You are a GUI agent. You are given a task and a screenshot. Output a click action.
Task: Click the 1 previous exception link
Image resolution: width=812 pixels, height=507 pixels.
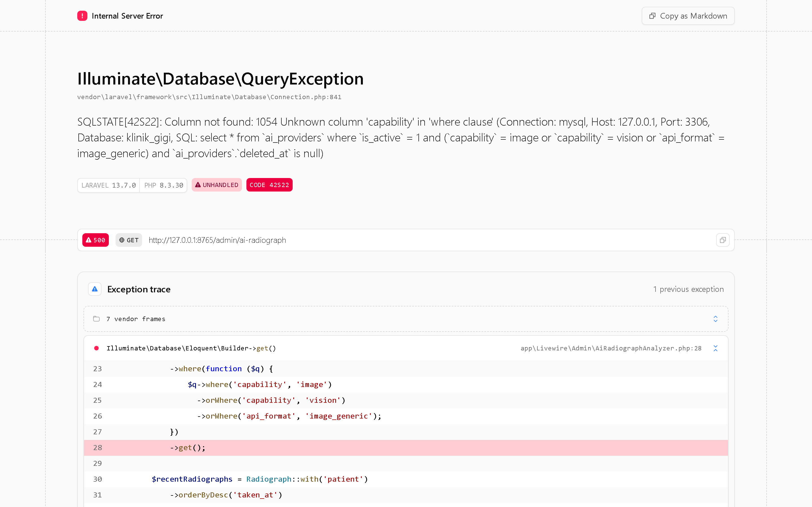688,289
